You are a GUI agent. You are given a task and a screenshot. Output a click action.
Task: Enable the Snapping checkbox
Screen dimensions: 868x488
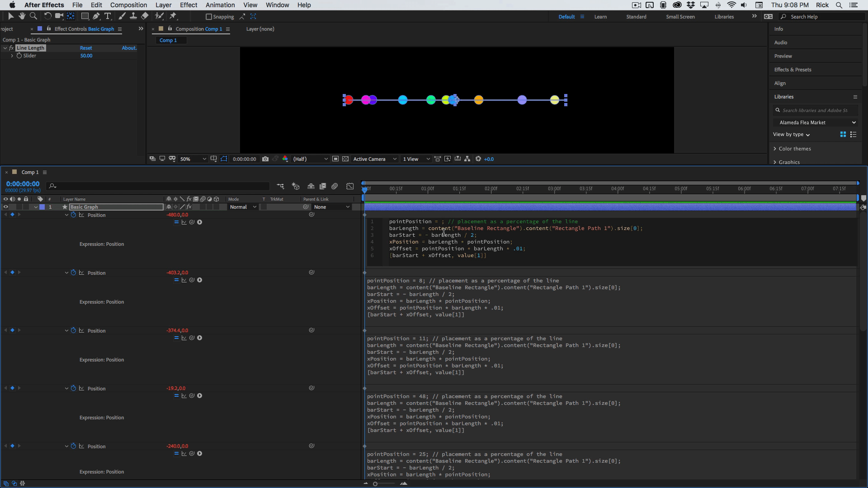point(208,17)
